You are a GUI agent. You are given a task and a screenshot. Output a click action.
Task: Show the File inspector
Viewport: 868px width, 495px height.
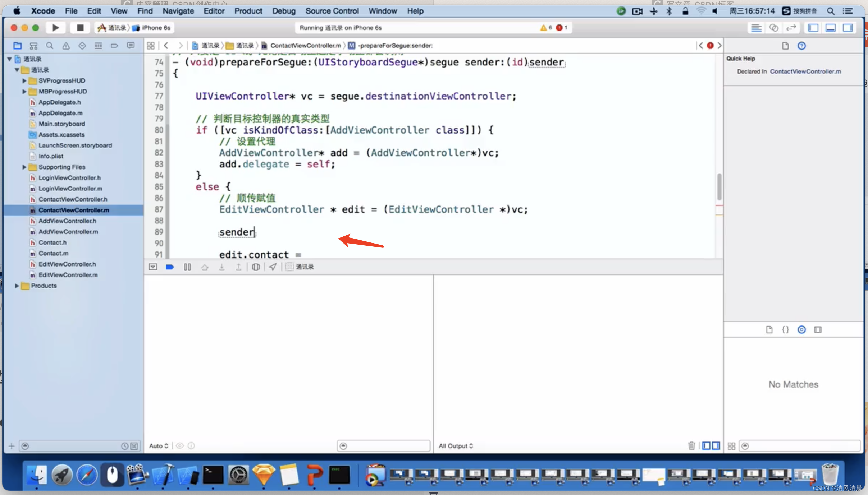(x=785, y=46)
